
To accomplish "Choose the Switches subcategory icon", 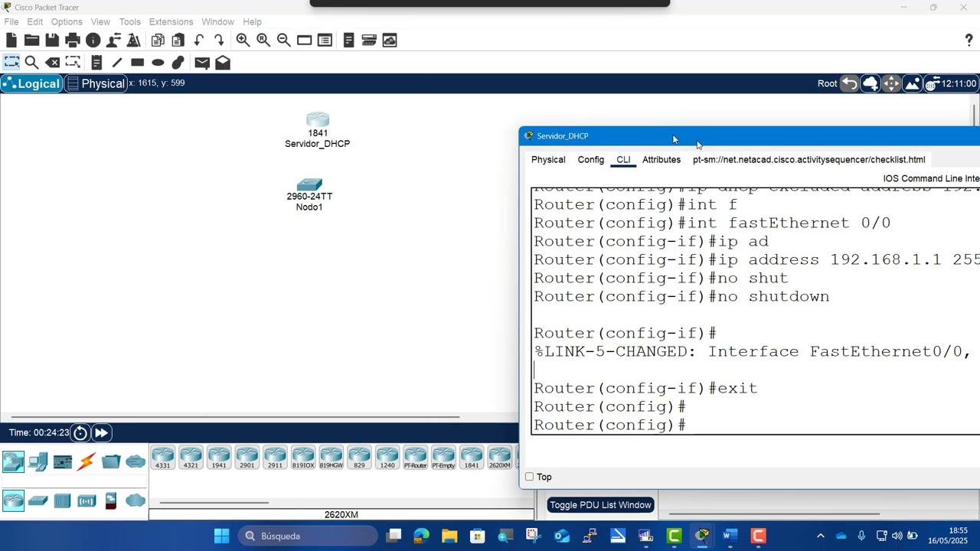I will coord(38,500).
